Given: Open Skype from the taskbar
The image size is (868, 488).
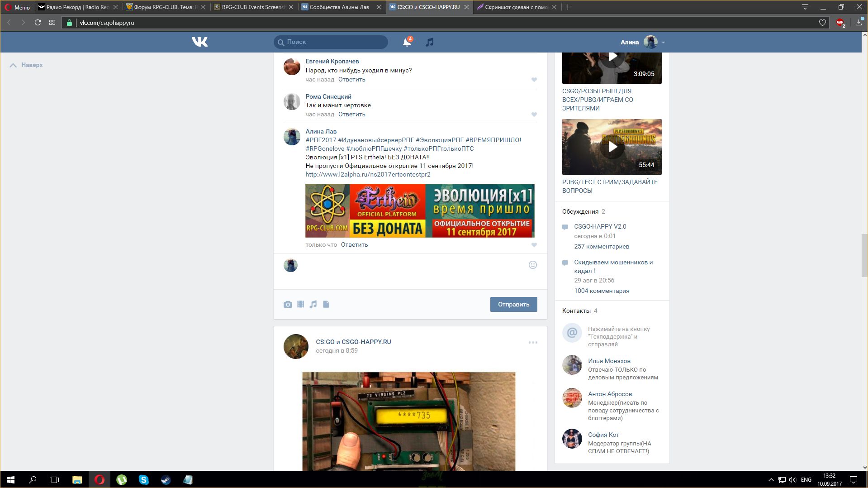Looking at the screenshot, I should 143,479.
